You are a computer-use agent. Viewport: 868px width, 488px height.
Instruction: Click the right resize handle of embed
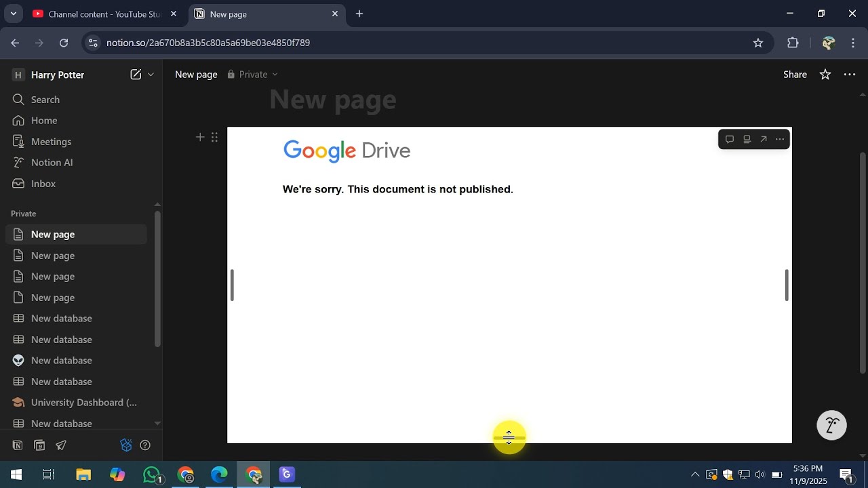coord(787,285)
